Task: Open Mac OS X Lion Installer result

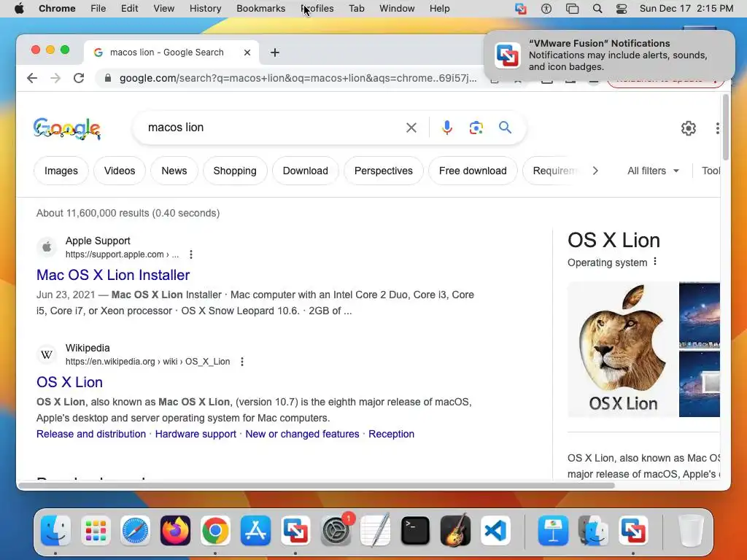Action: point(113,275)
